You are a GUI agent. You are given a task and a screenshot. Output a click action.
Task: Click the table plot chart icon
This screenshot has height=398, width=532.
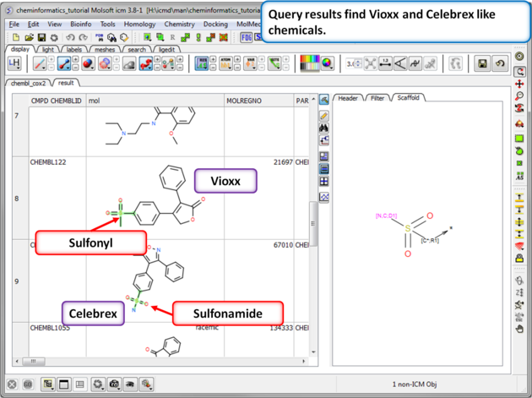[324, 197]
